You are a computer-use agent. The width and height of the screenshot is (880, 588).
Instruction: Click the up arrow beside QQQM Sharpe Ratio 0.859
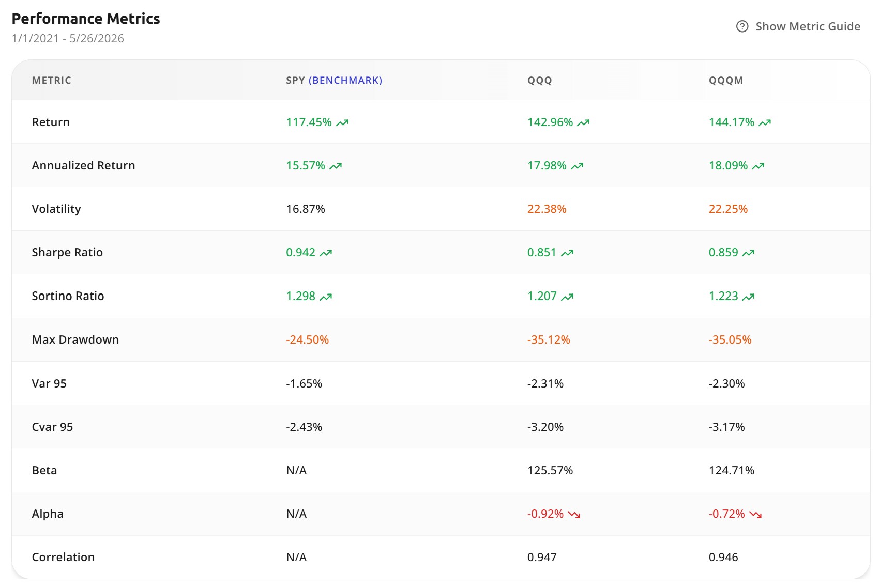click(748, 253)
